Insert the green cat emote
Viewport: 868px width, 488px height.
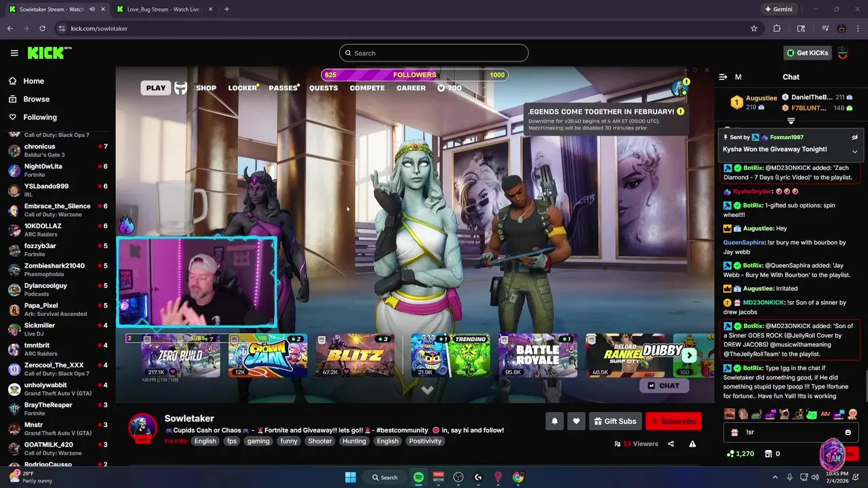[x=812, y=414]
